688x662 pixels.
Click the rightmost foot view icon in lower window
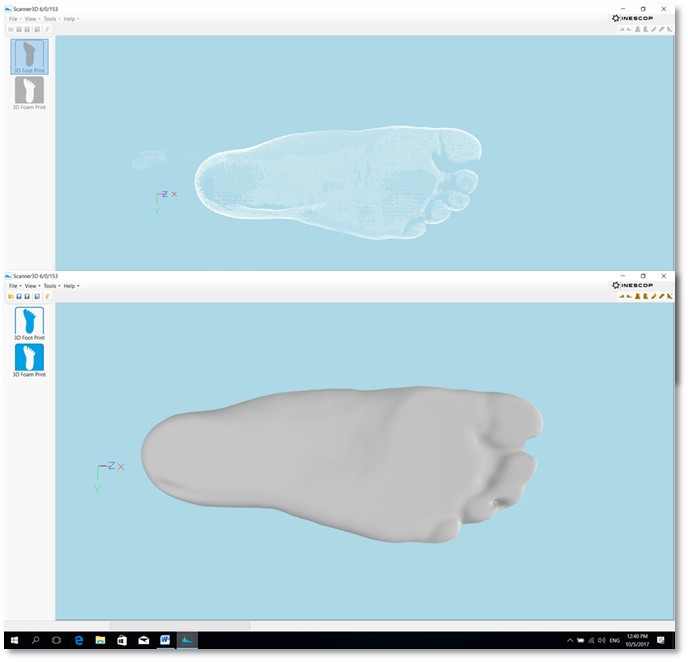670,297
